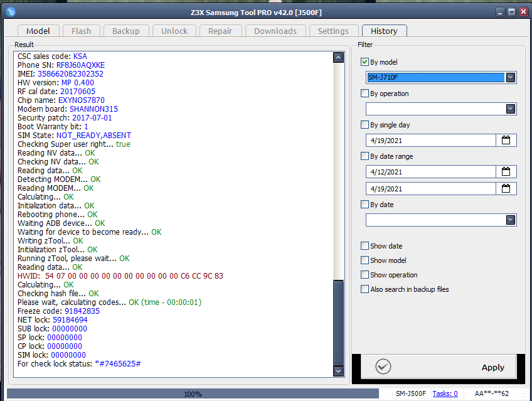Click CSC sales code KSA
The width and height of the screenshot is (532, 401).
(x=80, y=56)
